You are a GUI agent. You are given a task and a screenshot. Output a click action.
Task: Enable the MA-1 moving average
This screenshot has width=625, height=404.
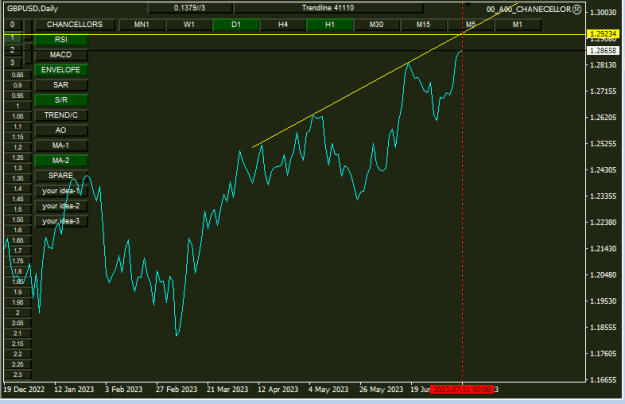pyautogui.click(x=61, y=145)
